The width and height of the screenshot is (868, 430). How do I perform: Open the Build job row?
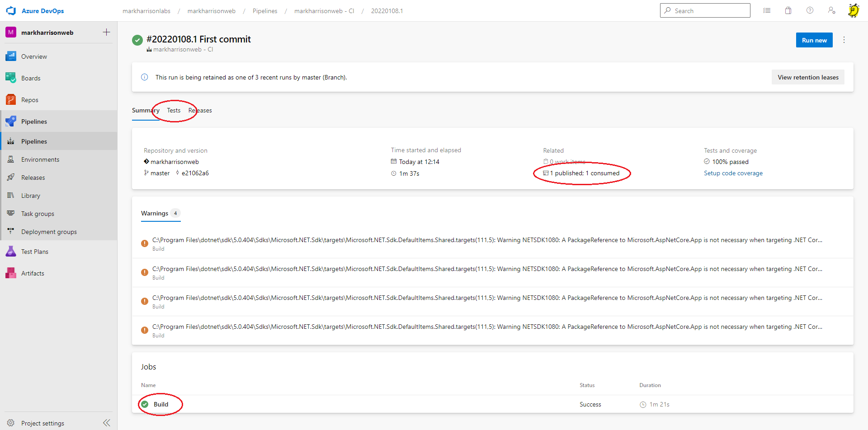(161, 404)
